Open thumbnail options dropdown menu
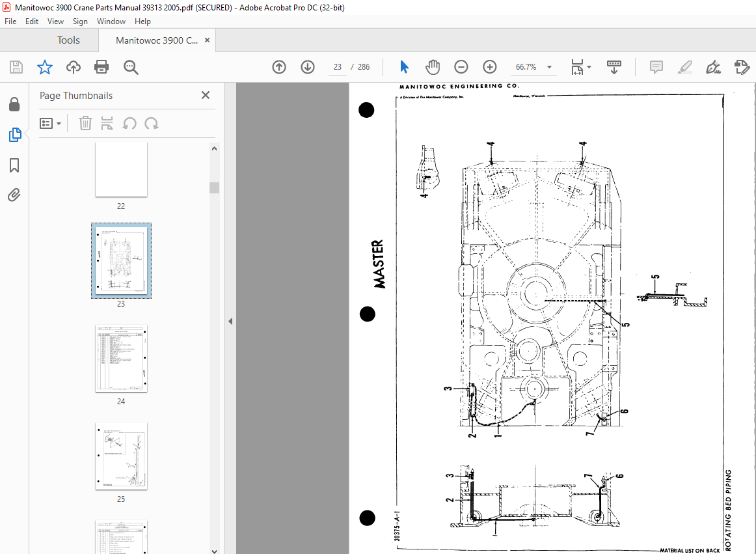 point(50,124)
